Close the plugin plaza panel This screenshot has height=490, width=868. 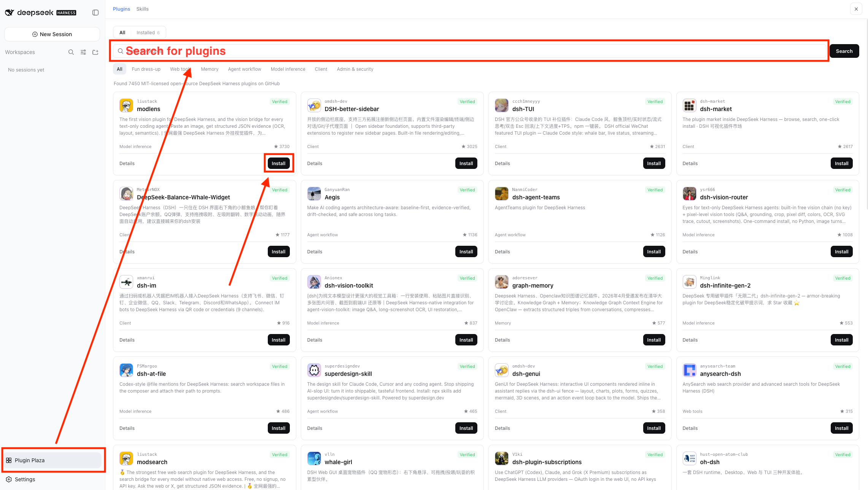(856, 9)
